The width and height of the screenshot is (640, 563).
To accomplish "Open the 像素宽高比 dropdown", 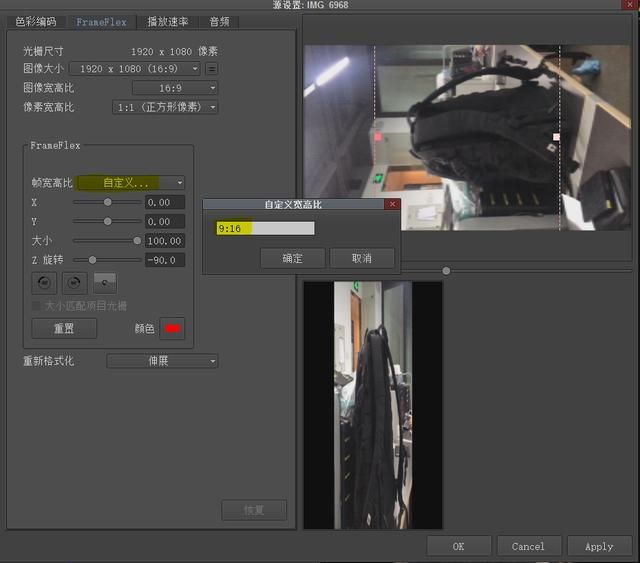I will tap(175, 107).
